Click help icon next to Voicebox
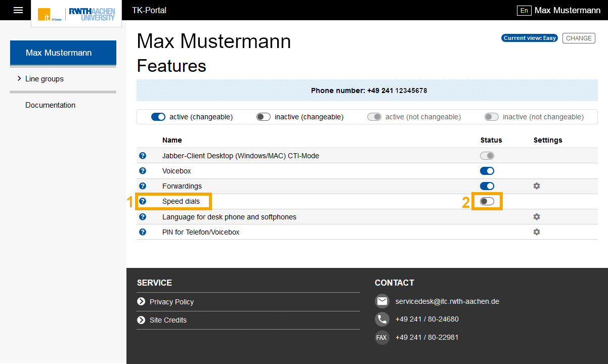This screenshot has width=608, height=364. pyautogui.click(x=143, y=171)
